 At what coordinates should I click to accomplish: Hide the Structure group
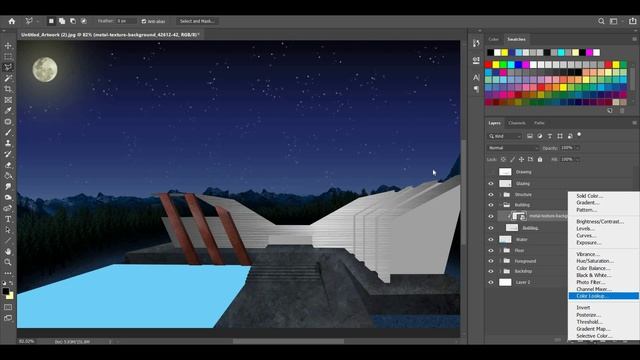click(x=491, y=195)
